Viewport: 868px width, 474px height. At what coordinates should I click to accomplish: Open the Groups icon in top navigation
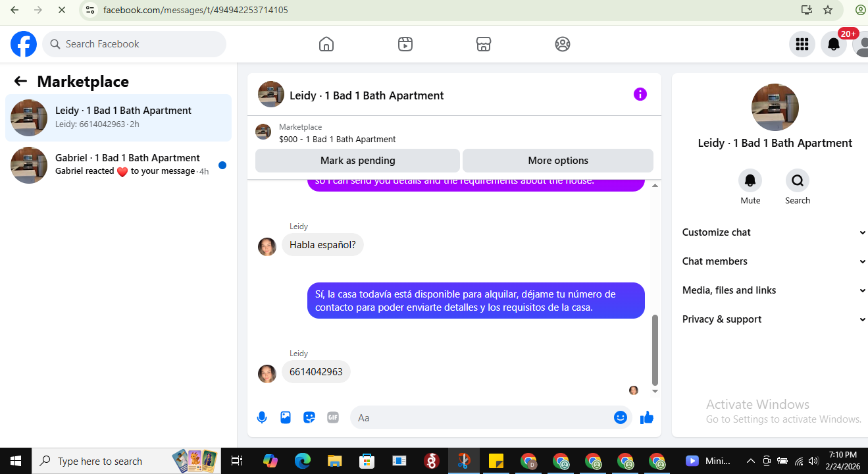click(x=562, y=44)
